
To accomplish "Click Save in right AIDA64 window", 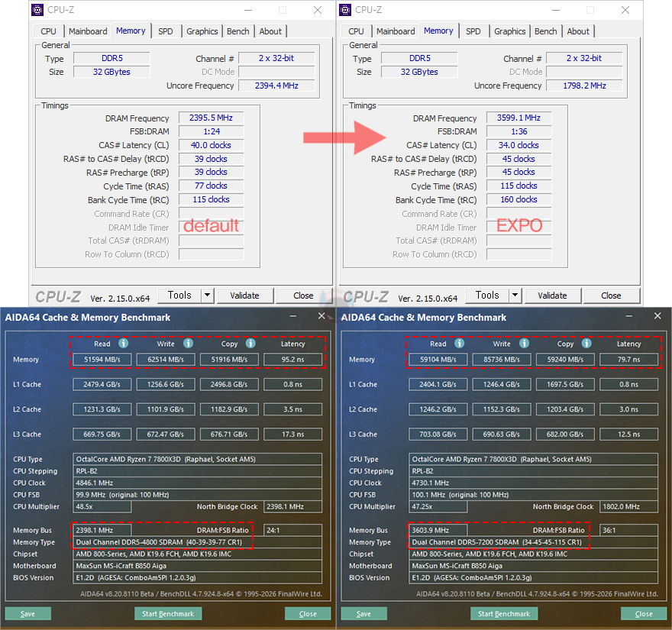I will coord(363,614).
